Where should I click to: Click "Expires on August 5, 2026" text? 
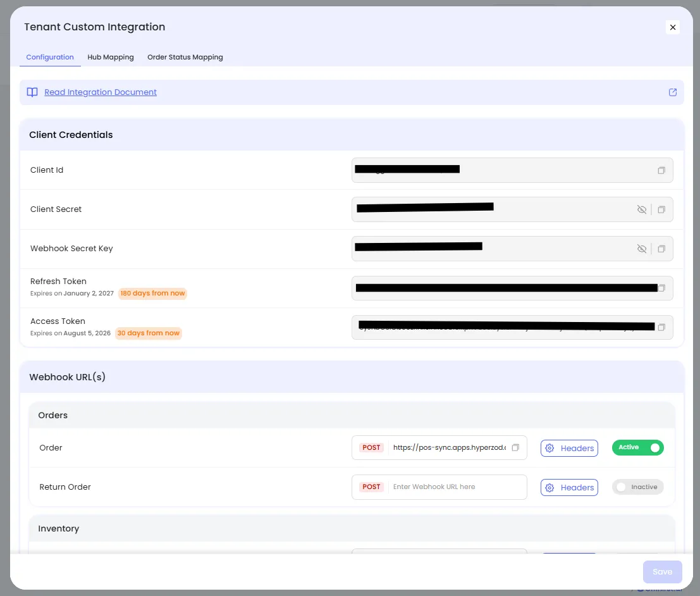click(x=71, y=333)
